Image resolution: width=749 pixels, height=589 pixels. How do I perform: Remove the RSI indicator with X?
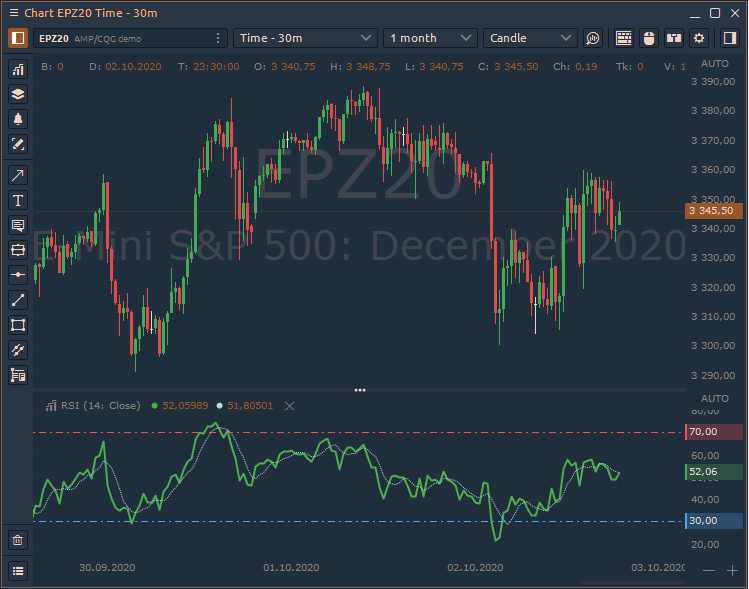(290, 406)
